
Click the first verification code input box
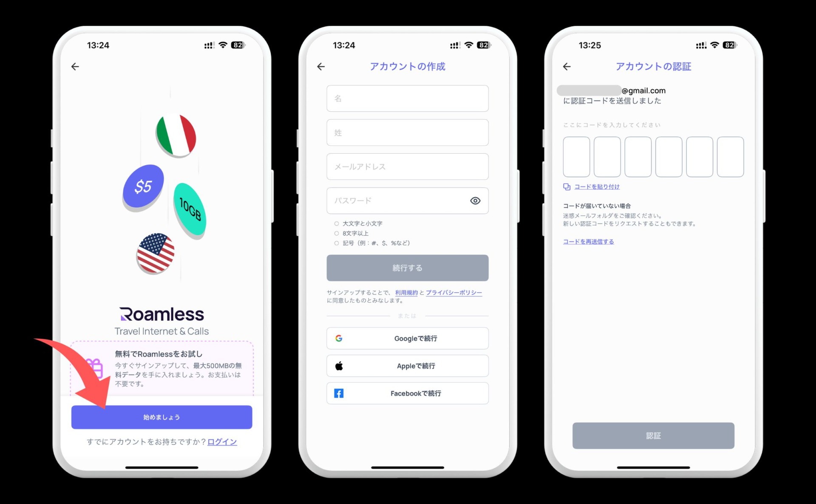pos(577,154)
